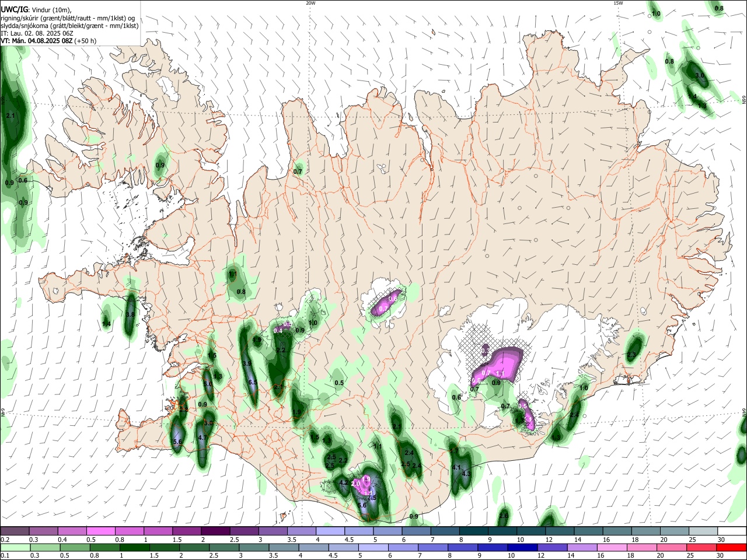Click the '20W' longitude label
Viewport: 747px width, 560px height.
click(x=310, y=3)
